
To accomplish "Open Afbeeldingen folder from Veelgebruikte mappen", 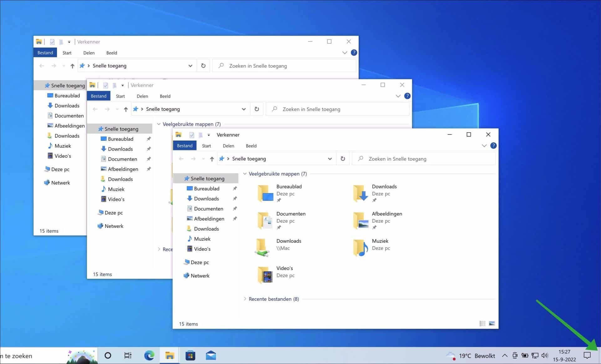I will point(361,221).
